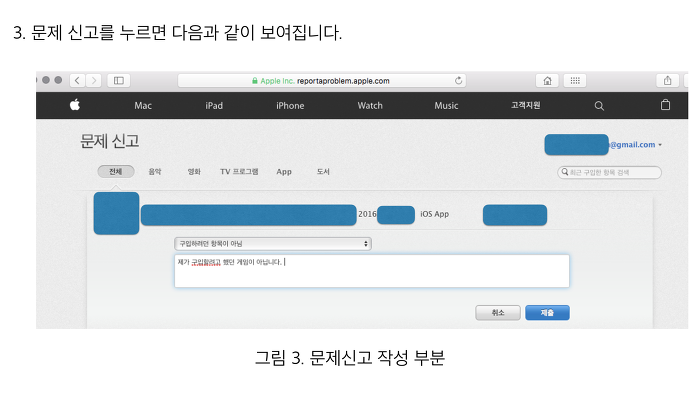Viewport: 700px width, 393px height.
Task: Click Safari's forward arrow button
Action: point(93,80)
